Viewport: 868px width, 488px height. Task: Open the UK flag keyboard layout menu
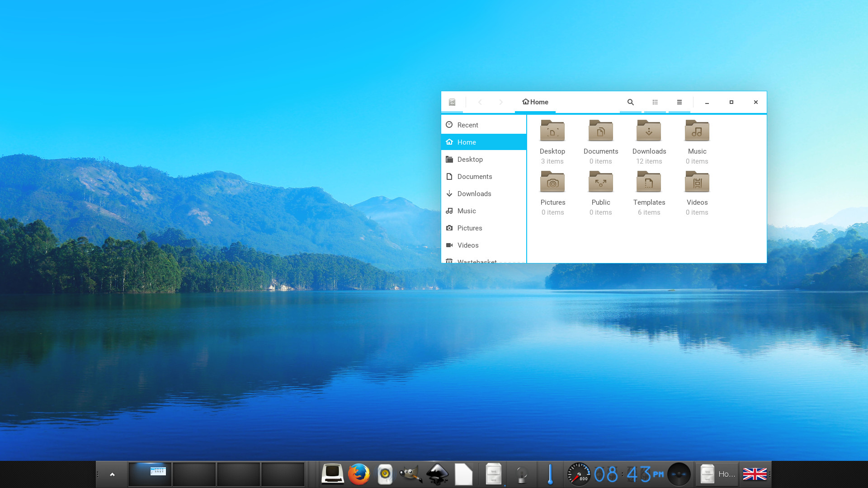click(x=755, y=474)
